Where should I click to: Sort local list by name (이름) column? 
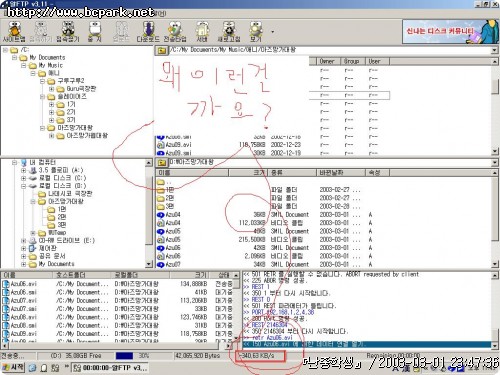click(192, 173)
